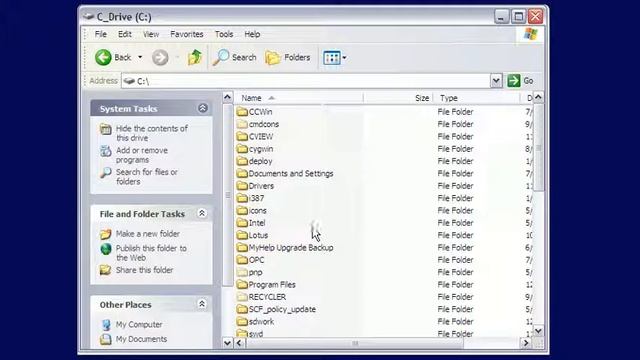
Task: Toggle the Folders pane
Action: point(288,58)
